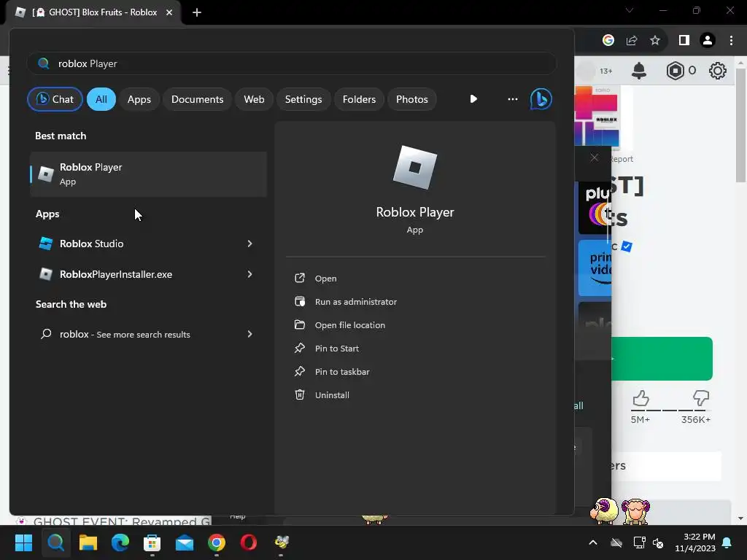Click the search box with roblox text
This screenshot has height=560, width=747.
coord(292,63)
